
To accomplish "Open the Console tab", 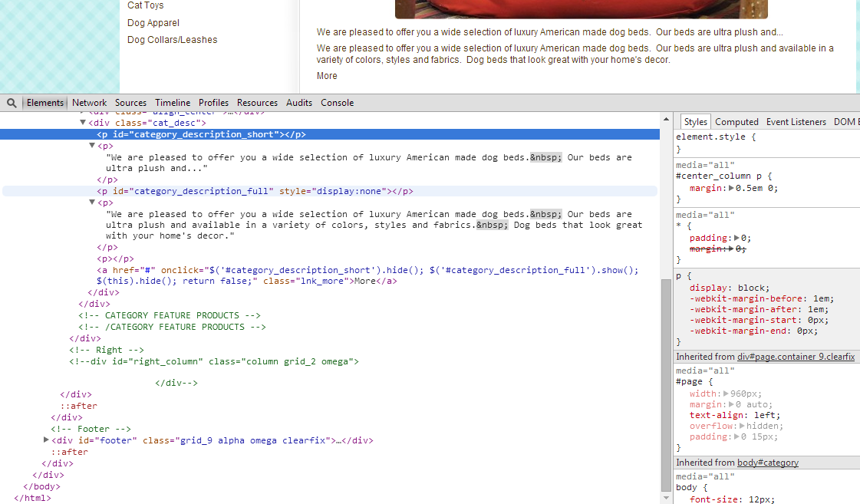I will coord(337,103).
